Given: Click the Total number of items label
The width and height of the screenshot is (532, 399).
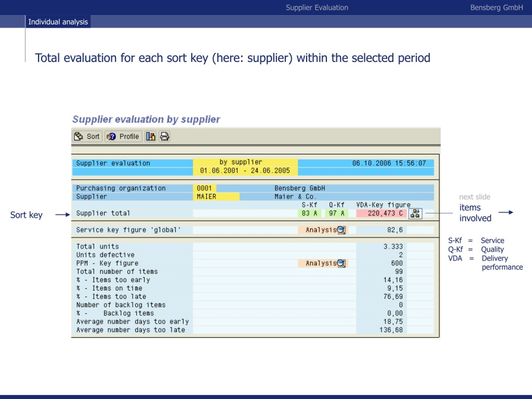Looking at the screenshot, I should [117, 272].
